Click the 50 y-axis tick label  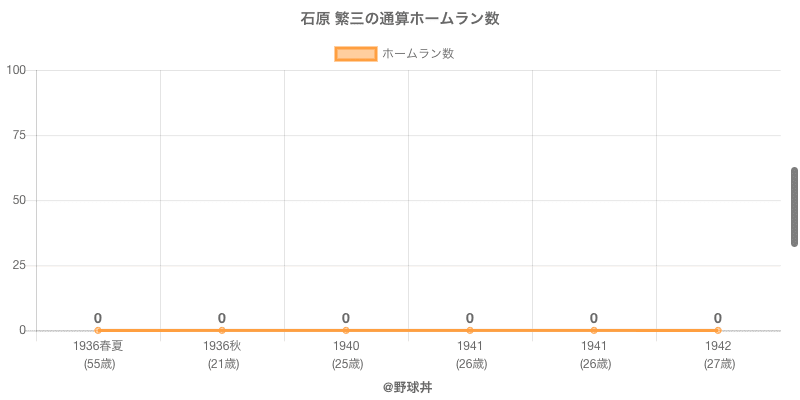(20, 200)
